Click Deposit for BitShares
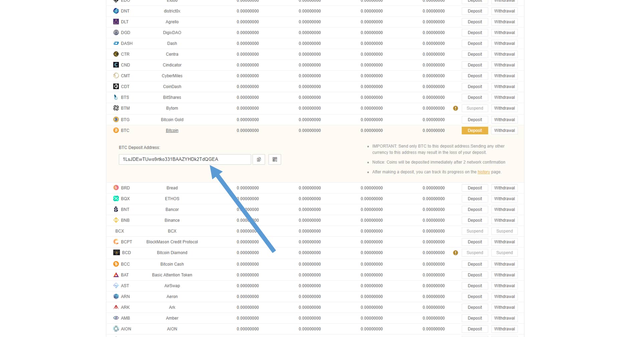The height and width of the screenshot is (337, 644). pyautogui.click(x=475, y=98)
